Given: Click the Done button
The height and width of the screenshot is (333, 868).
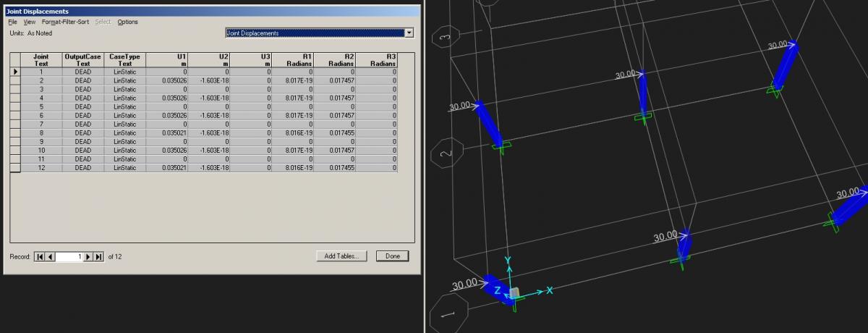Looking at the screenshot, I should pyautogui.click(x=392, y=256).
